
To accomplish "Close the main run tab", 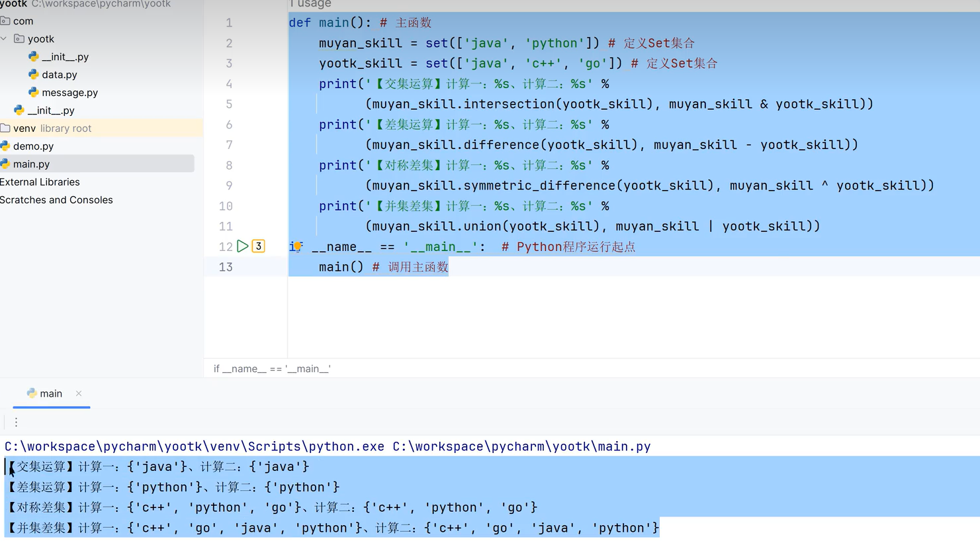I will click(79, 393).
